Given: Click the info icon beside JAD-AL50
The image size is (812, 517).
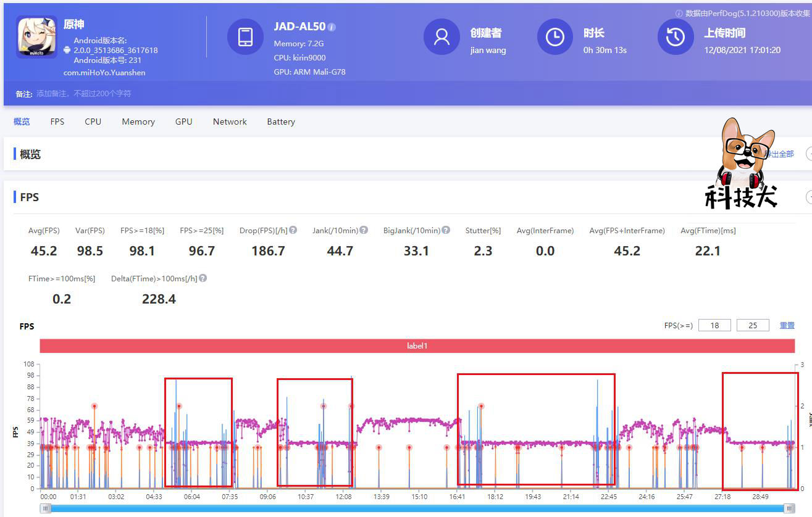Looking at the screenshot, I should tap(332, 27).
